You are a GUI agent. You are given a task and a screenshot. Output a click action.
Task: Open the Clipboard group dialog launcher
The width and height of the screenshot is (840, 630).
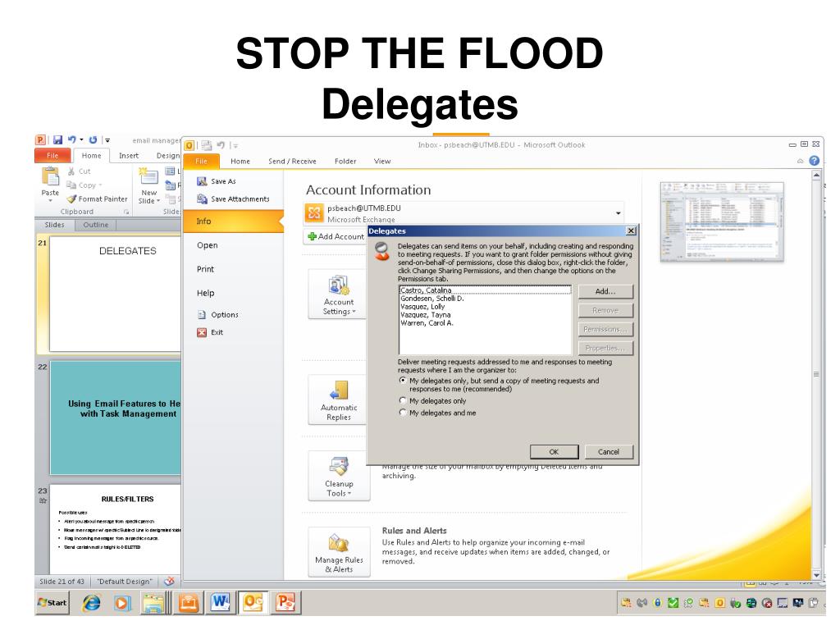tap(126, 212)
